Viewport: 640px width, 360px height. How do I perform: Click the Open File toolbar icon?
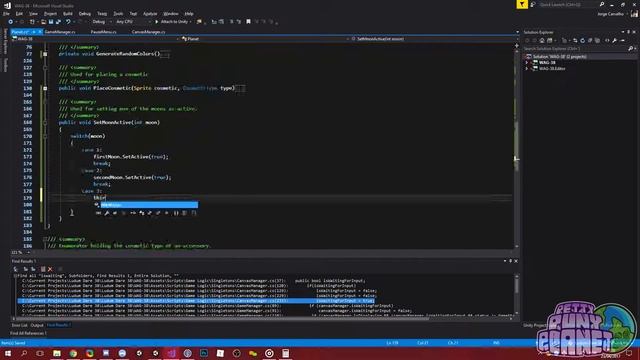(x=43, y=22)
